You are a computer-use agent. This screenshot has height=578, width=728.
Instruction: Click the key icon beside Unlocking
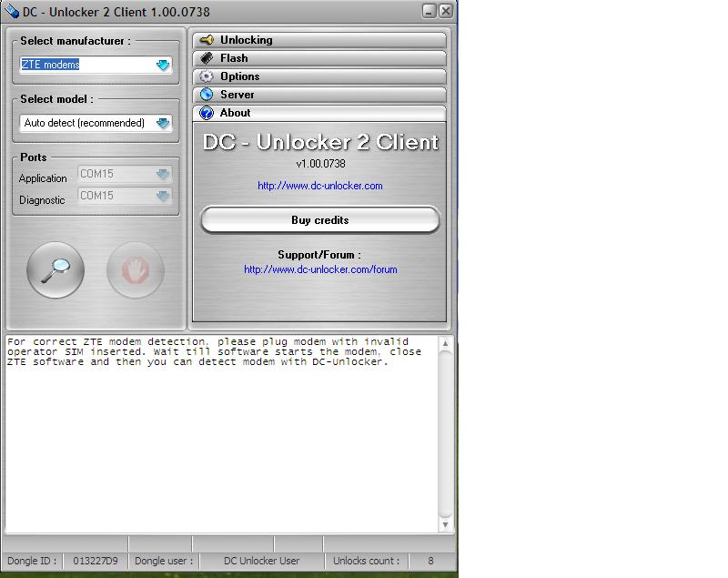pyautogui.click(x=207, y=40)
